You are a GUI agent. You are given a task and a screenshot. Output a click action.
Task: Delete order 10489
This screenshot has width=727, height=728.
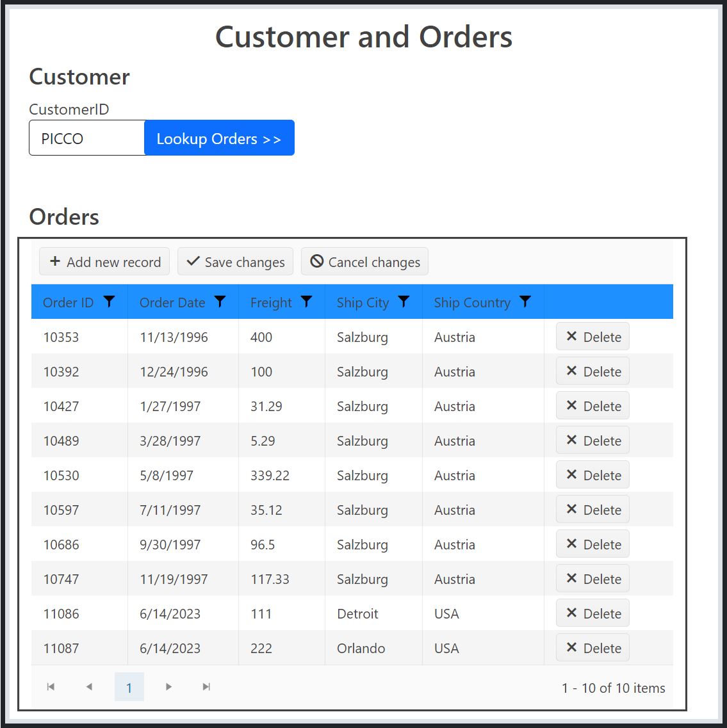coord(592,440)
